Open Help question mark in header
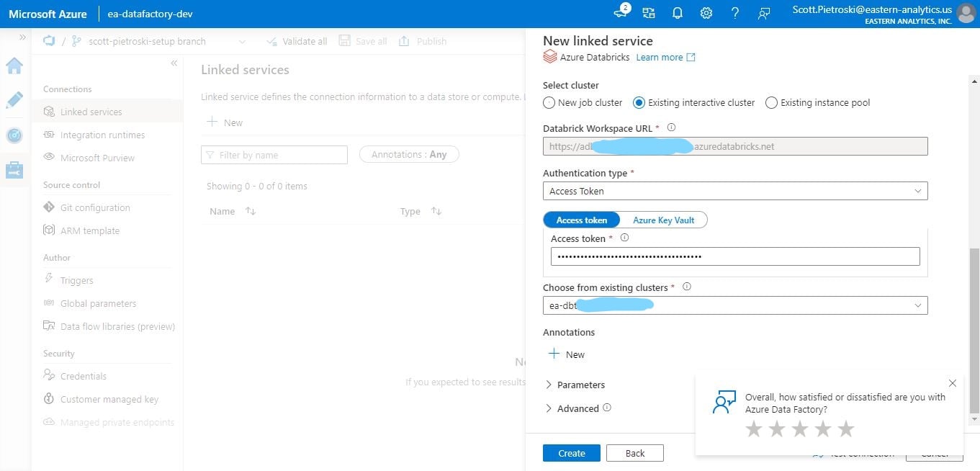 [x=735, y=13]
